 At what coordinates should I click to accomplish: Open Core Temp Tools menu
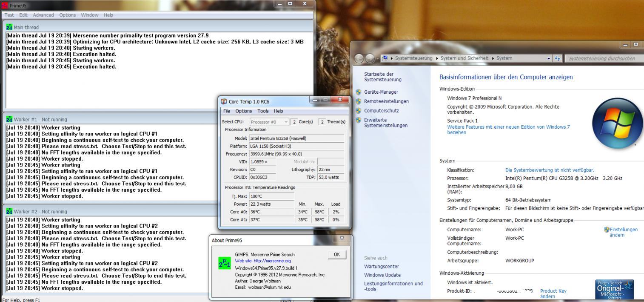click(x=263, y=111)
